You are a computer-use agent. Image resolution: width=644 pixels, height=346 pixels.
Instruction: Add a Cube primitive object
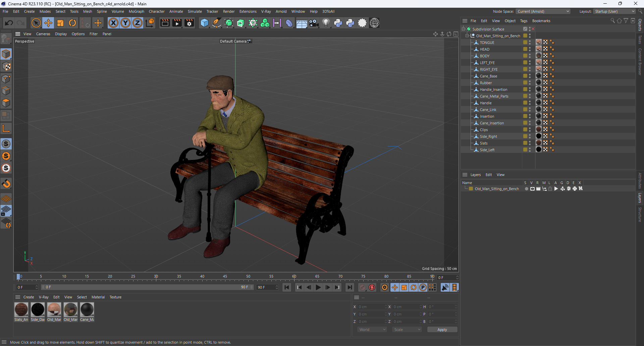pyautogui.click(x=204, y=23)
